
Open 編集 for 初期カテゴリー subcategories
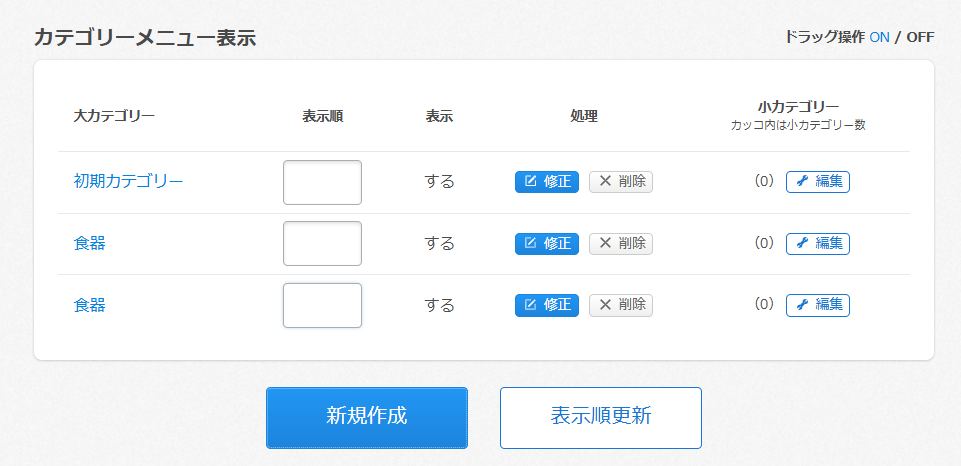pos(818,182)
